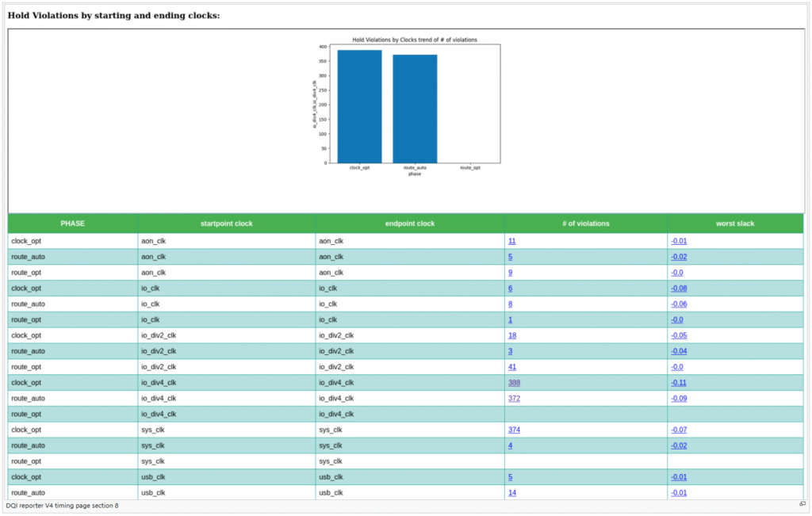Open the 11 violations link for aon_clk
This screenshot has width=812, height=516.
tap(511, 241)
